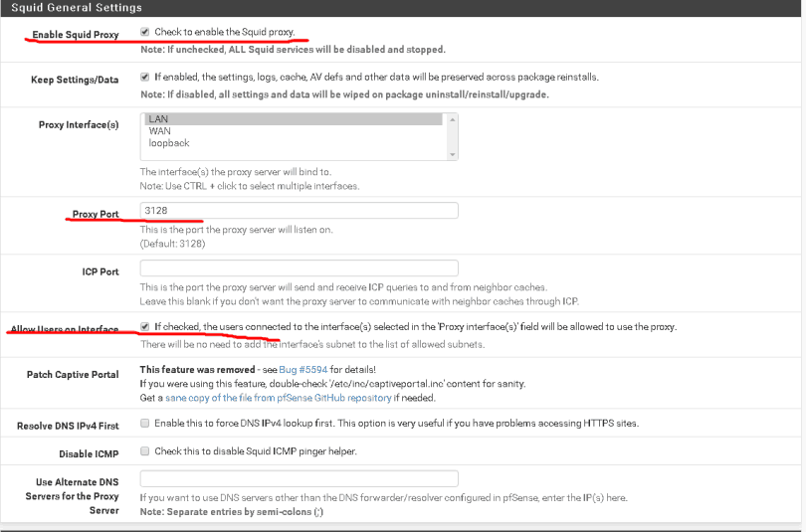Toggle the Keep Settings/Data checkbox

point(145,77)
